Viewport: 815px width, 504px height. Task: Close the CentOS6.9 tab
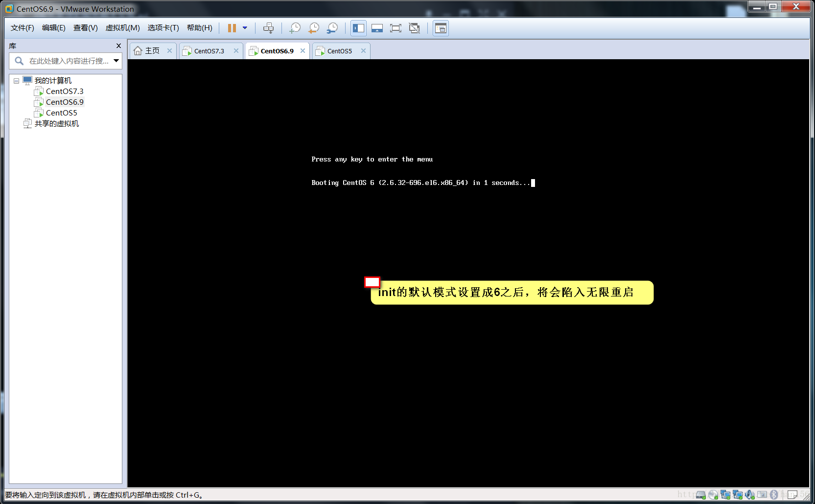click(x=303, y=50)
